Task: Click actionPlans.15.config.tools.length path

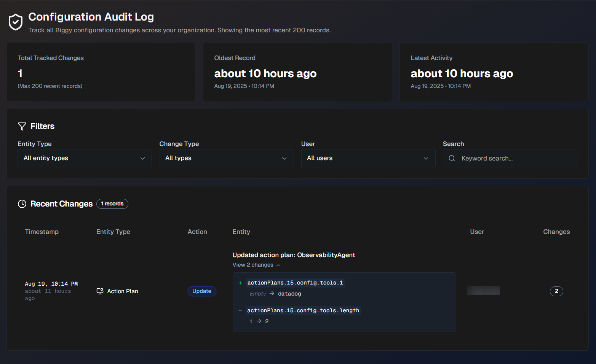Action: tap(303, 310)
